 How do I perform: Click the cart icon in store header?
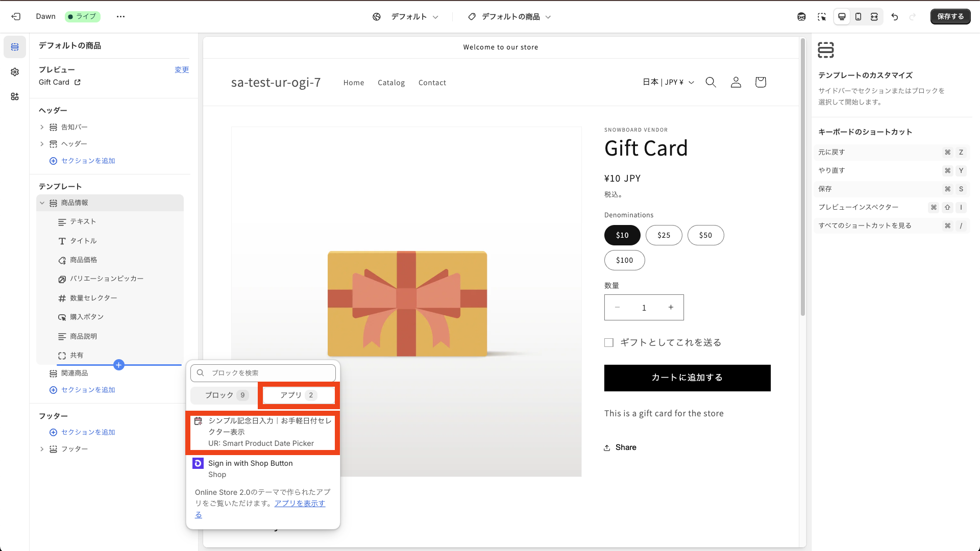pos(761,82)
